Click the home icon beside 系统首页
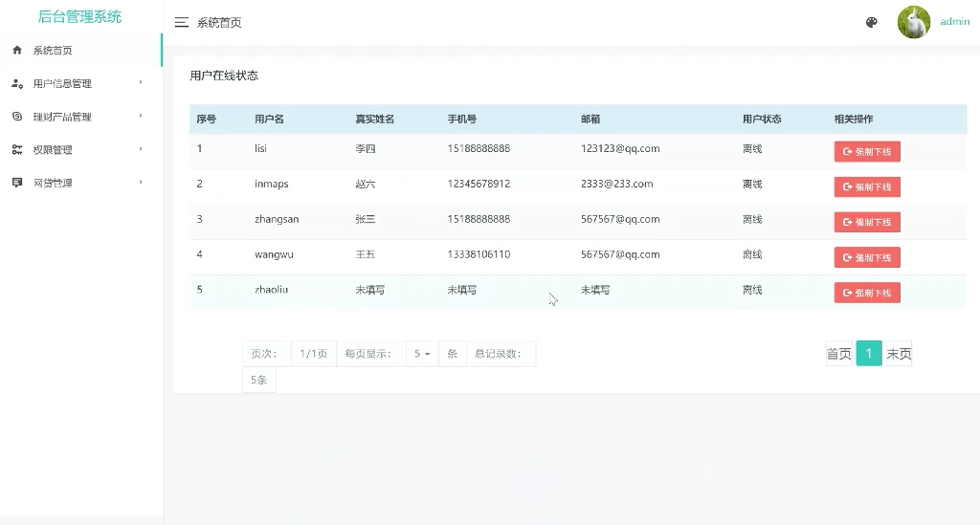 17,51
